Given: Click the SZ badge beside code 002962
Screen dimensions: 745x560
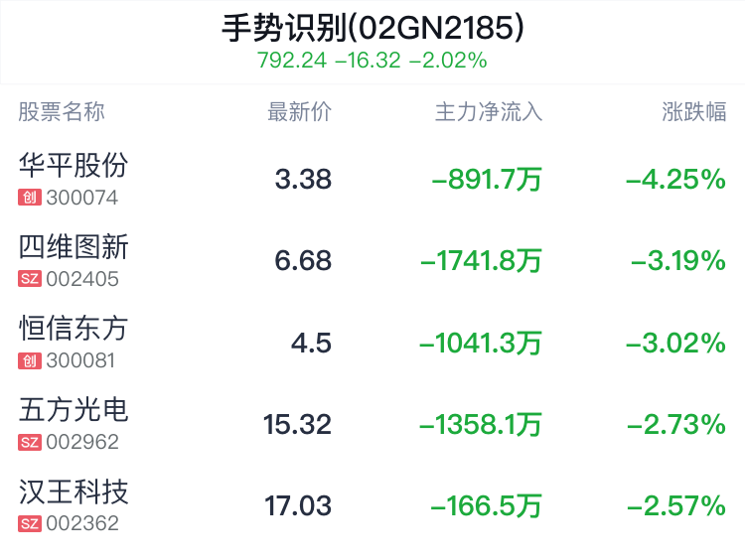Looking at the screenshot, I should coord(30,443).
